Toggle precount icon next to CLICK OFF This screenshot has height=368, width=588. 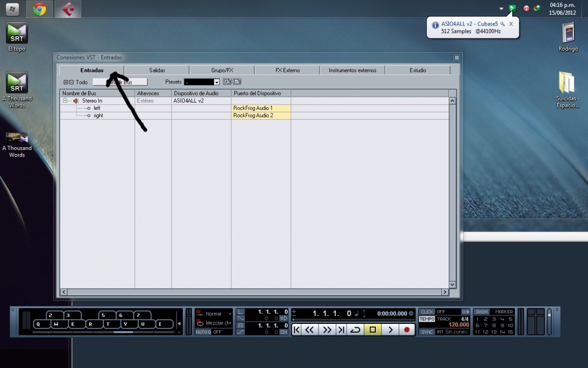[x=465, y=312]
